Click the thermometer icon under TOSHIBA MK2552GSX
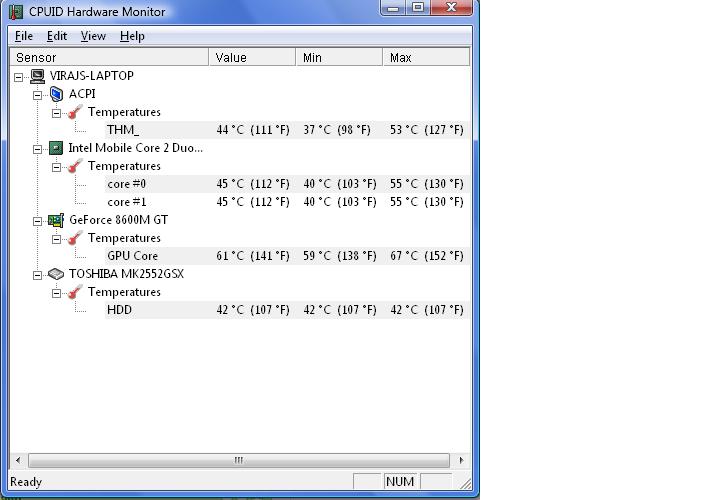This screenshot has height=500, width=720. pos(75,292)
